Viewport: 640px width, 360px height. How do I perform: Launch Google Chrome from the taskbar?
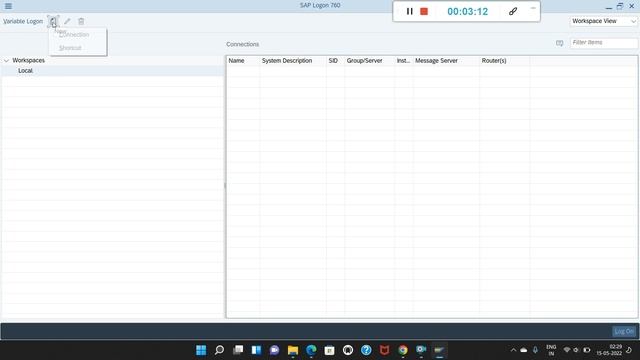tap(403, 350)
